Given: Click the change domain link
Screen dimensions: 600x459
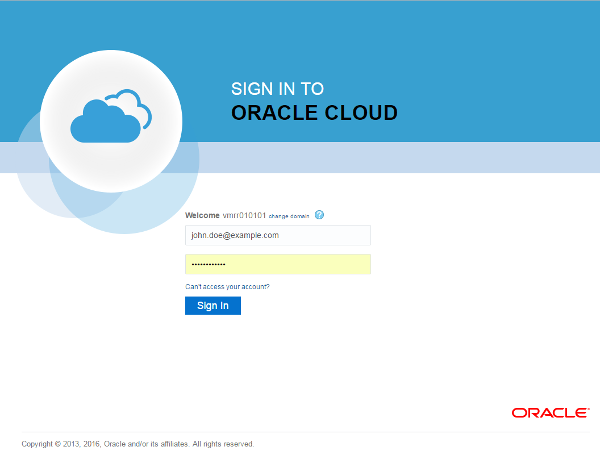Looking at the screenshot, I should click(289, 216).
